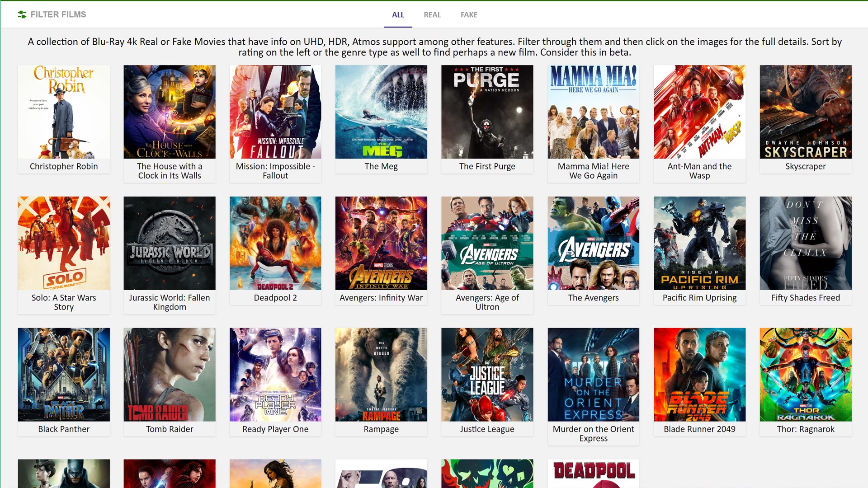Switch to the REAL tab
Image resolution: width=868 pixels, height=488 pixels.
[432, 14]
